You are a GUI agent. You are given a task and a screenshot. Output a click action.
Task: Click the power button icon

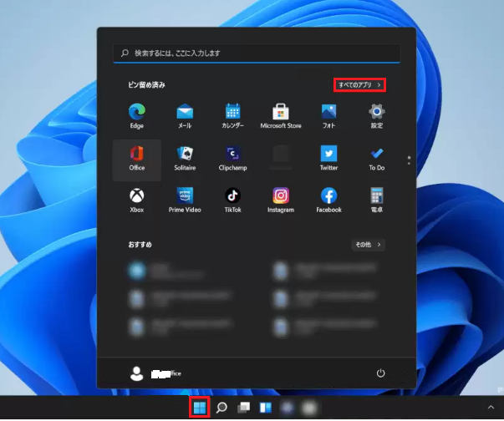point(380,373)
